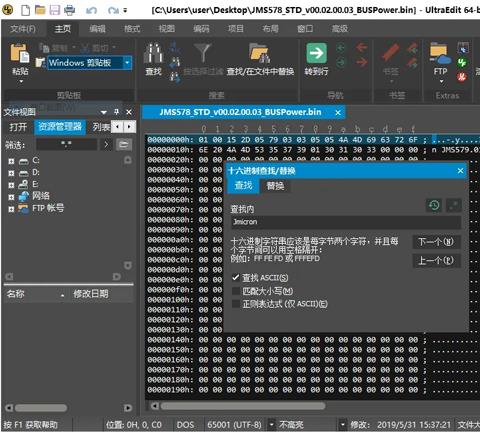Click the 筛选 filter input field
Image resolution: width=480 pixels, height=432 pixels.
click(66, 145)
